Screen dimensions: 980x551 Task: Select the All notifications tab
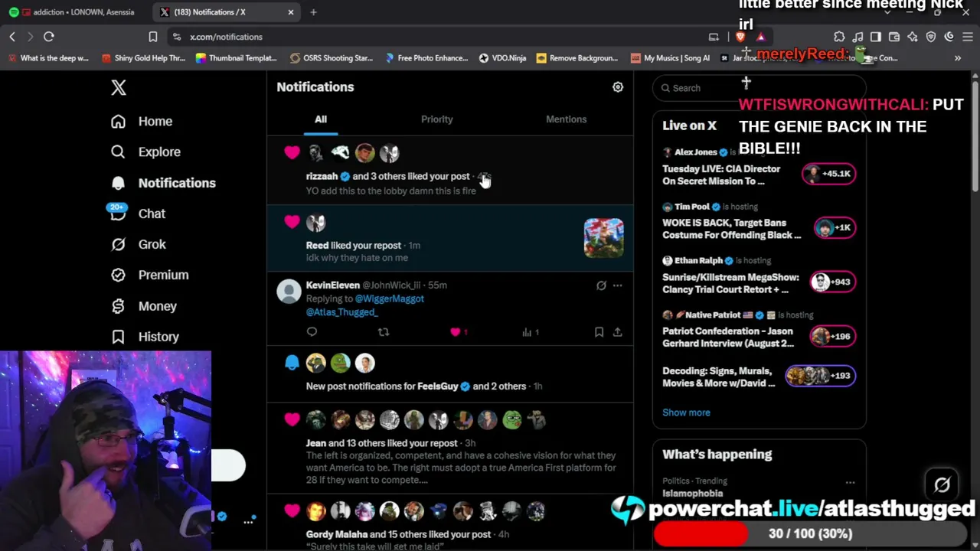[x=321, y=119]
